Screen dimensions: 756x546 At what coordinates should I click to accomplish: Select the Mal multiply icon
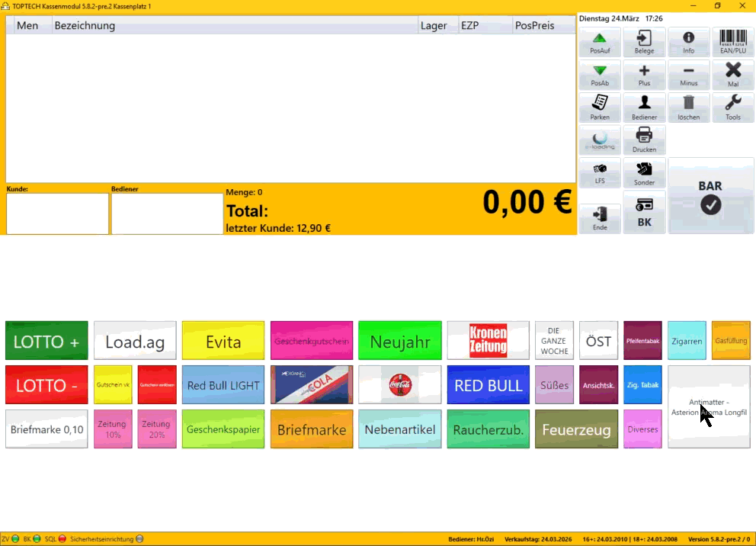[x=732, y=75]
